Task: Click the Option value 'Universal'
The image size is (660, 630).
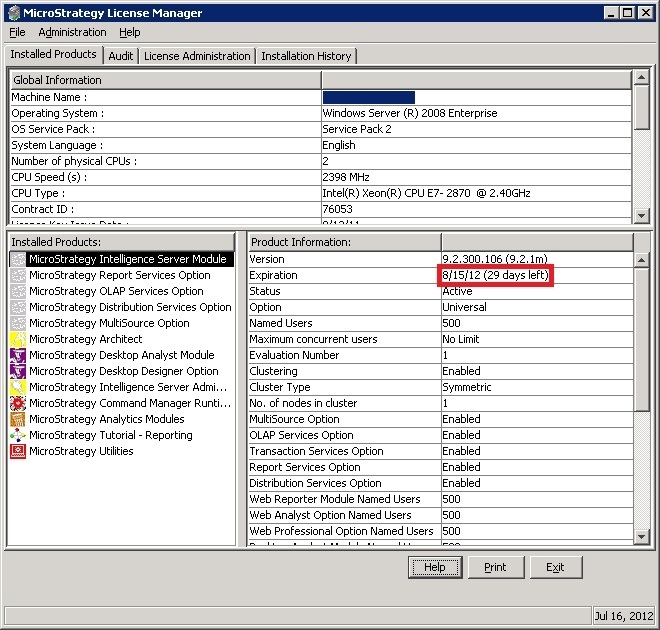Action: pos(465,307)
